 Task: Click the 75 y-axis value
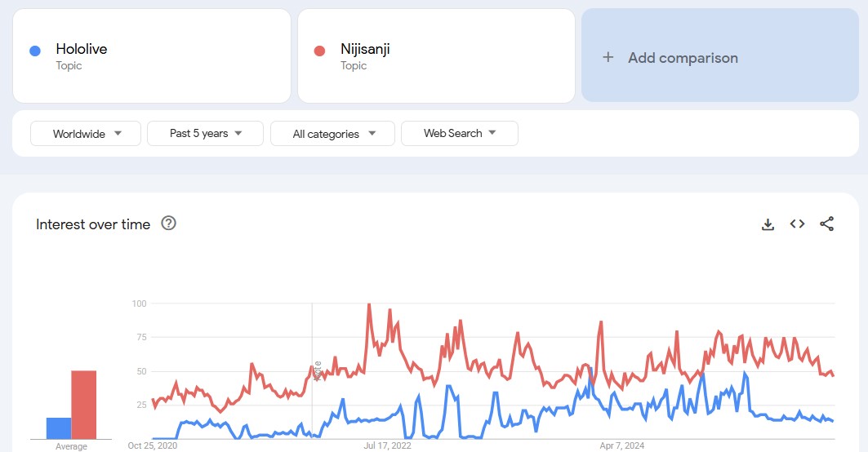142,337
